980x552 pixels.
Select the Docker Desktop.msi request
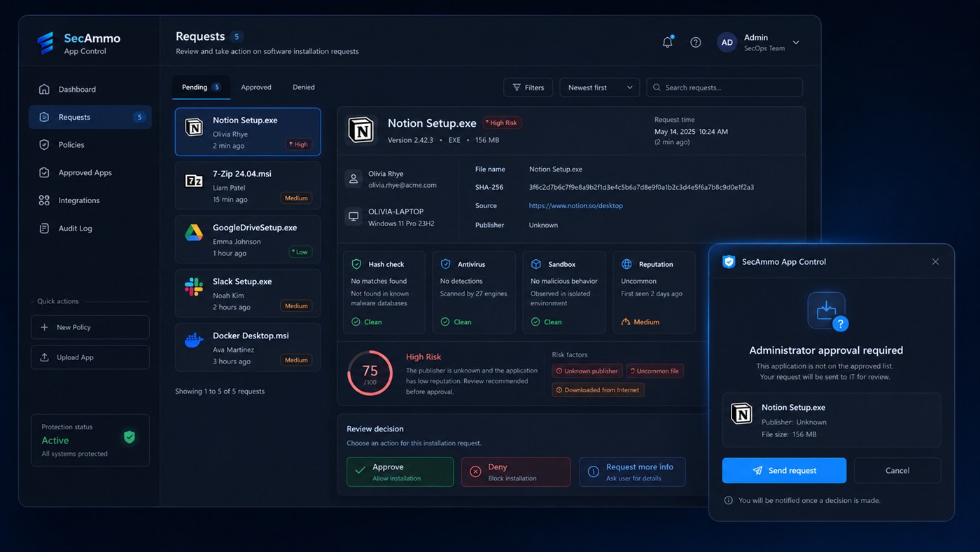pos(248,347)
